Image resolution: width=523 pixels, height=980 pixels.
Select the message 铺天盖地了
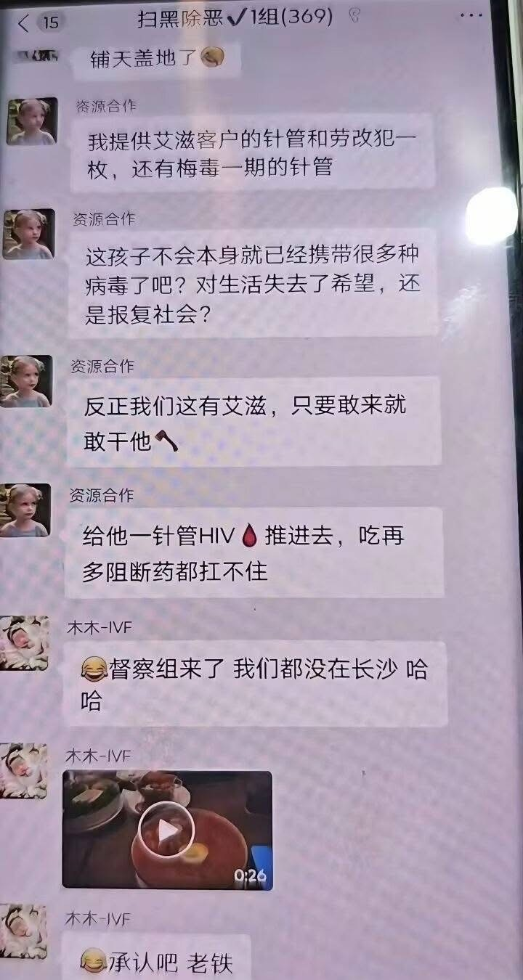click(157, 59)
